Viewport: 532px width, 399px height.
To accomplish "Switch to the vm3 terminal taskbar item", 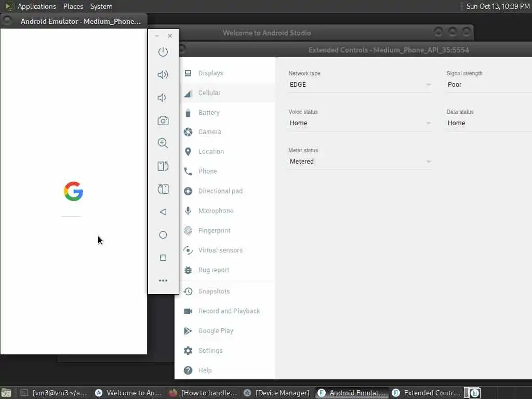I will coord(55,393).
